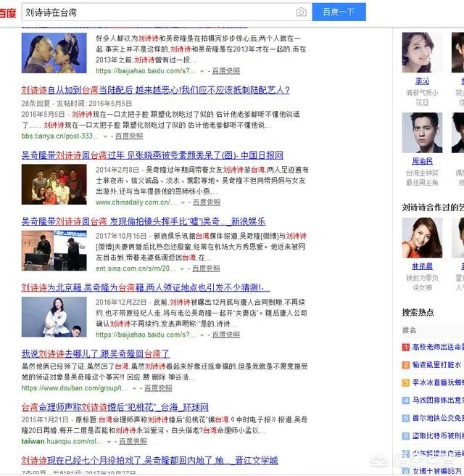Open hot search number 1 高校老师出送命
464x476 pixels.
click(x=438, y=347)
